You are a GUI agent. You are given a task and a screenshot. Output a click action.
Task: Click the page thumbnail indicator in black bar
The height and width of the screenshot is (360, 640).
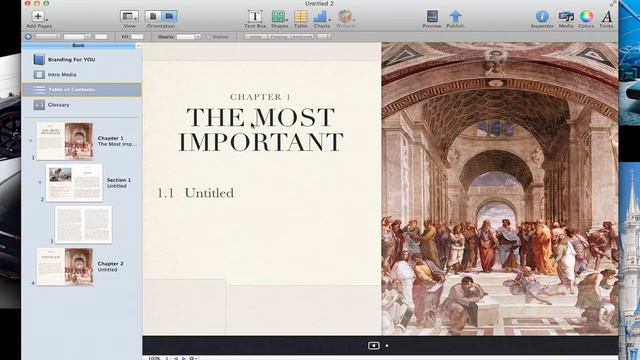[373, 346]
